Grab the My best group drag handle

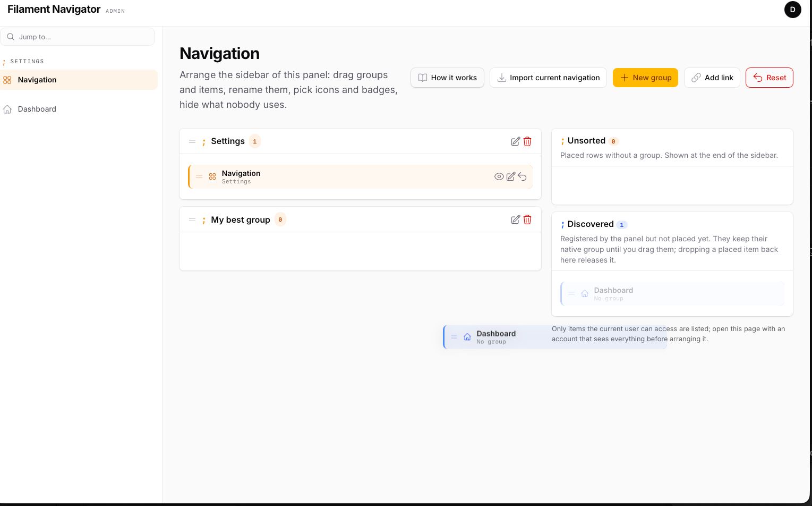[x=192, y=220]
